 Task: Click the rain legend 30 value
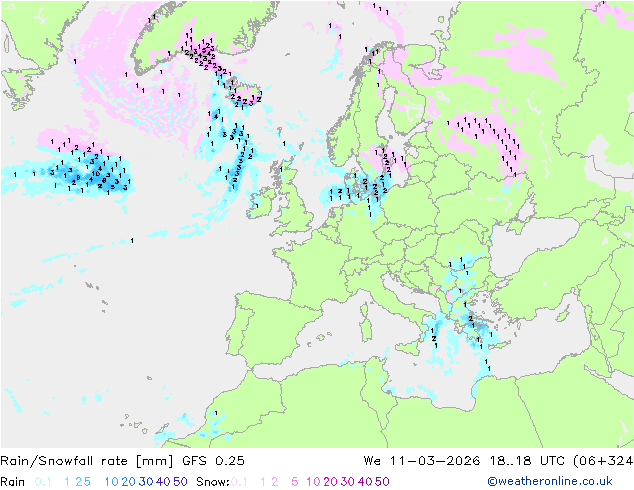(x=146, y=482)
